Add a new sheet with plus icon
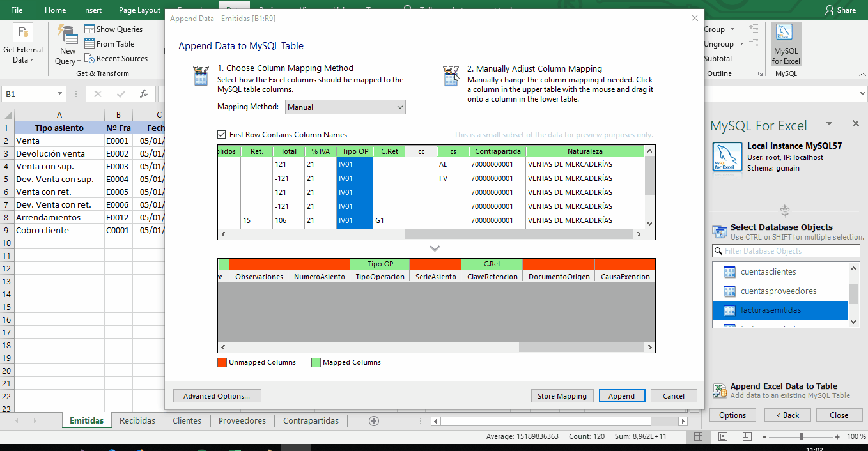This screenshot has width=868, height=451. (x=374, y=421)
